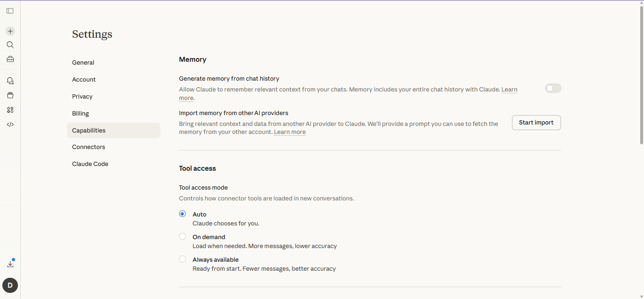Screen dimensions: 644x299
Task: Click the page vertical scrollbar thumb
Action: (641, 75)
